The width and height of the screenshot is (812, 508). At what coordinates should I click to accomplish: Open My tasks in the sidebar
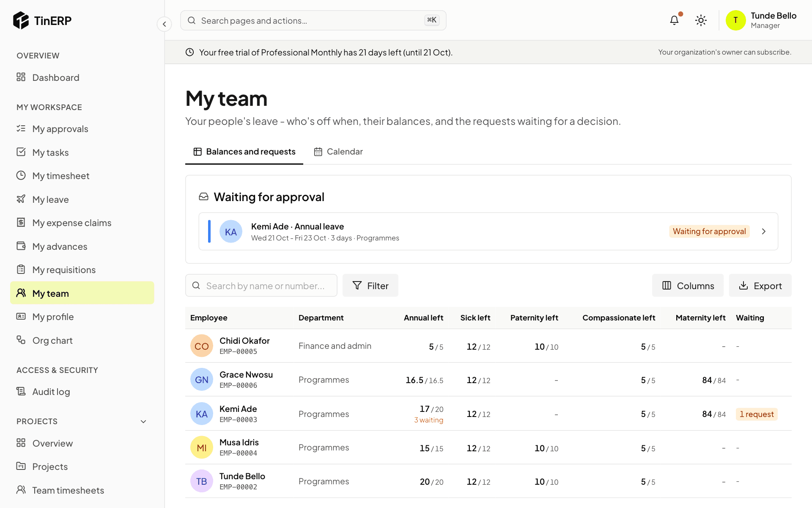coord(82,152)
